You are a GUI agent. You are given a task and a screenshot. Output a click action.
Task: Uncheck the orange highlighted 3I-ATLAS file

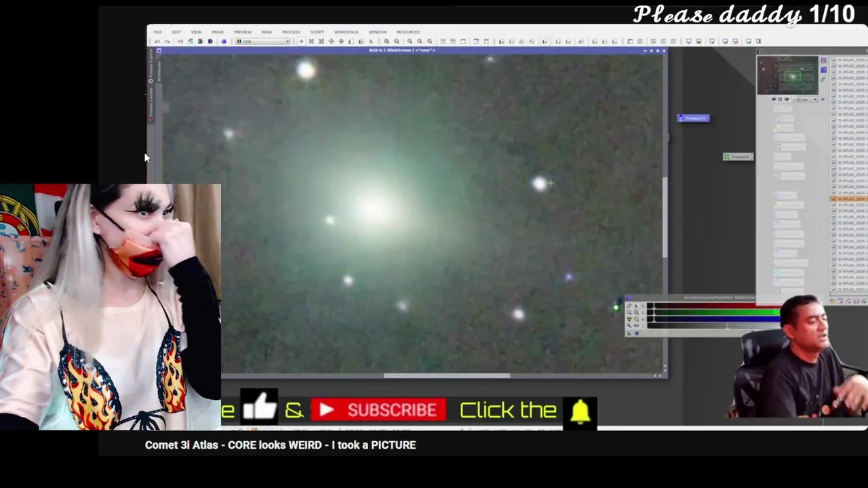[x=833, y=199]
